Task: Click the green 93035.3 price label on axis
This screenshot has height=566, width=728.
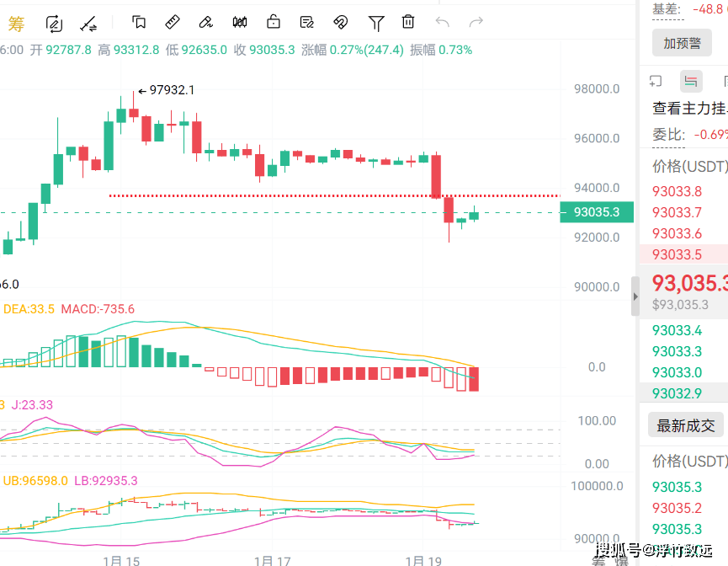Action: click(597, 212)
